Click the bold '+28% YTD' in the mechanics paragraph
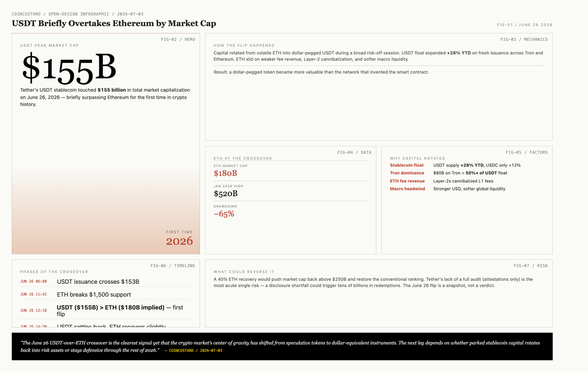Viewport: 588px width, 372px height. [x=459, y=53]
